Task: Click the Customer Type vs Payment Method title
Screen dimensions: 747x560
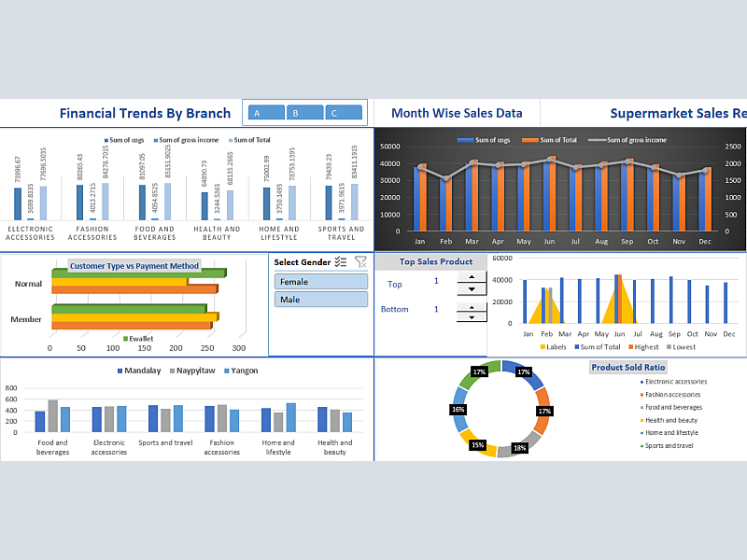Action: (134, 266)
